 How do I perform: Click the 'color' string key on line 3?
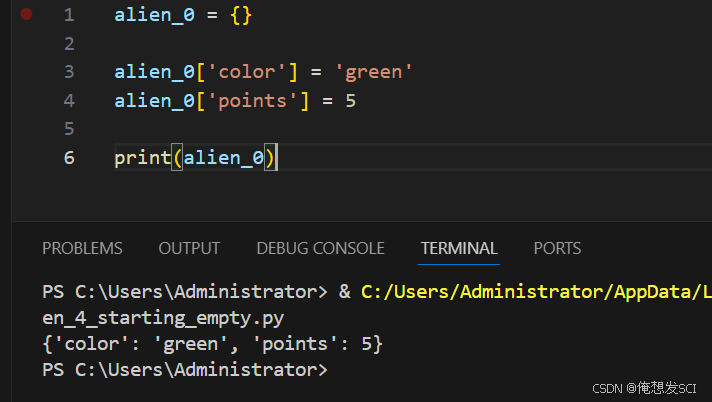(247, 72)
